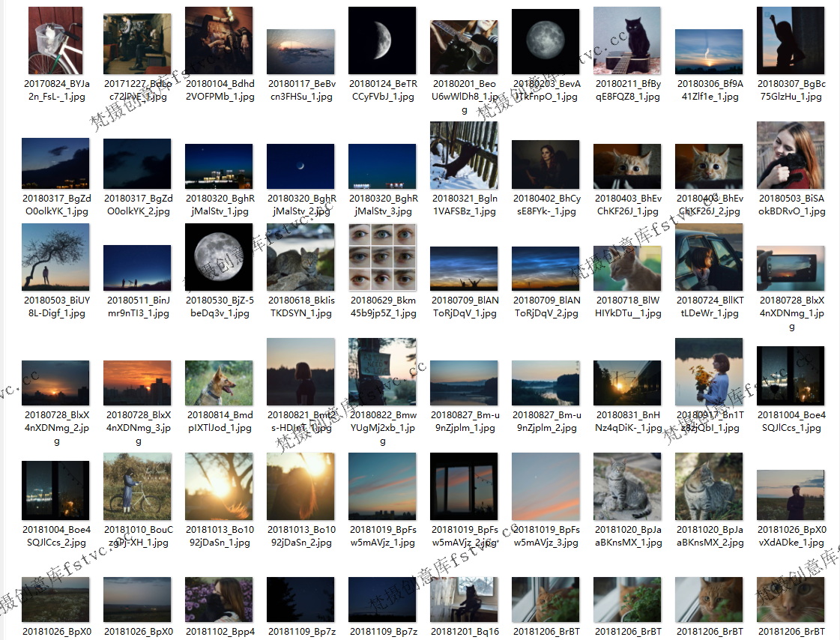Image resolution: width=840 pixels, height=640 pixels.
Task: Click file name 20180320_BghRjMalStv_1.jpg
Action: click(220, 205)
